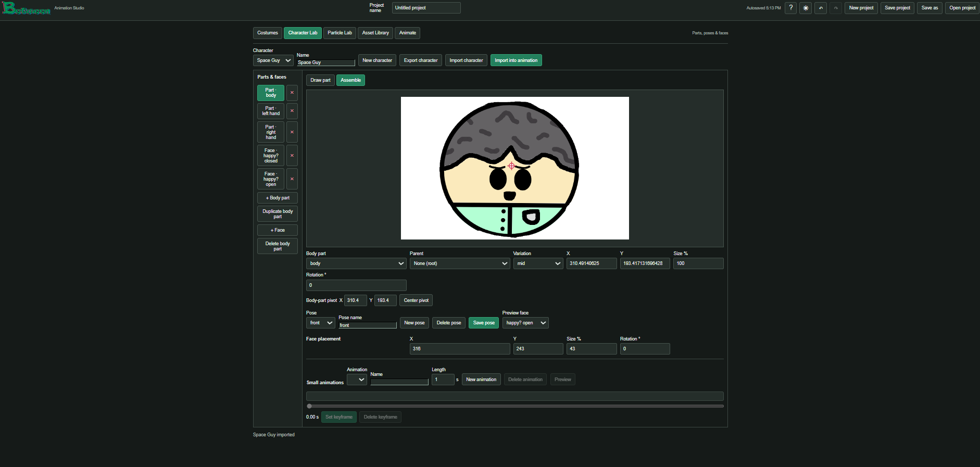Click the animation timeline slider handle
The image size is (980, 467).
(x=309, y=406)
